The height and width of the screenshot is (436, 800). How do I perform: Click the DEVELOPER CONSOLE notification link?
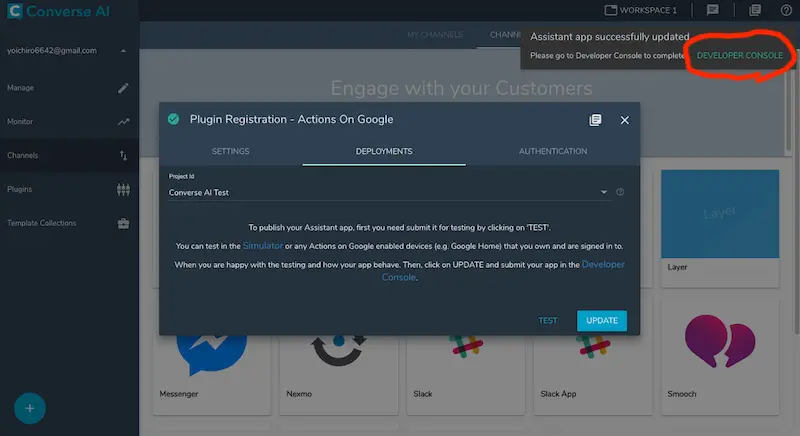[x=740, y=56]
